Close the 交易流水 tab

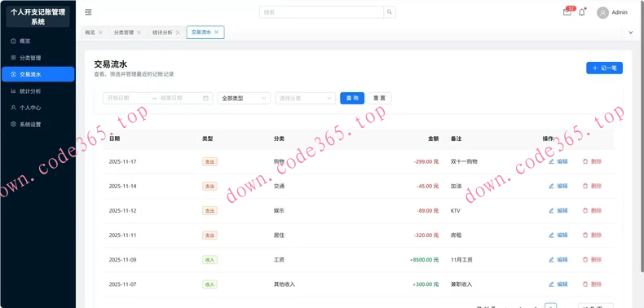[x=217, y=32]
